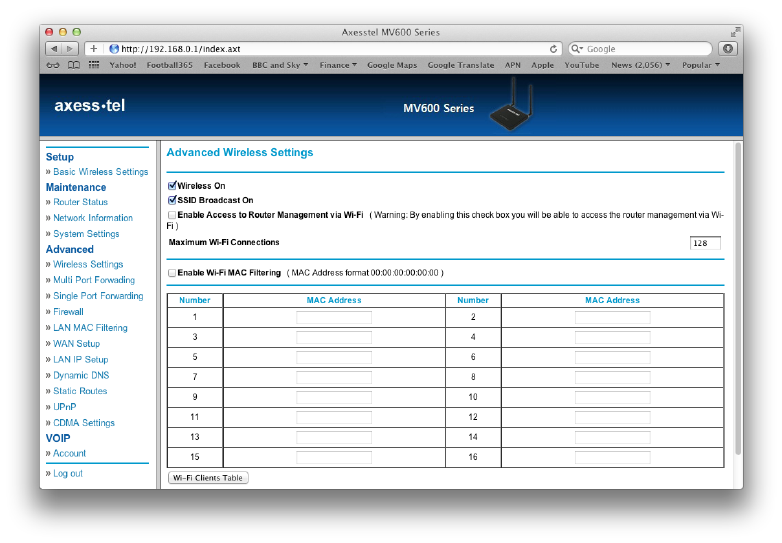Image resolution: width=782 pixels, height=543 pixels.
Task: Open the APN bookmark
Action: coord(513,65)
